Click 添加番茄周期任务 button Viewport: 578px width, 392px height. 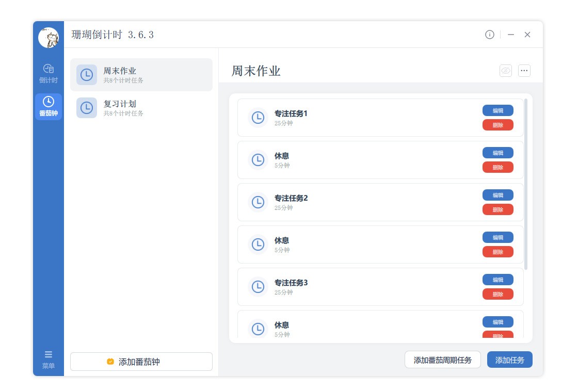pyautogui.click(x=442, y=360)
